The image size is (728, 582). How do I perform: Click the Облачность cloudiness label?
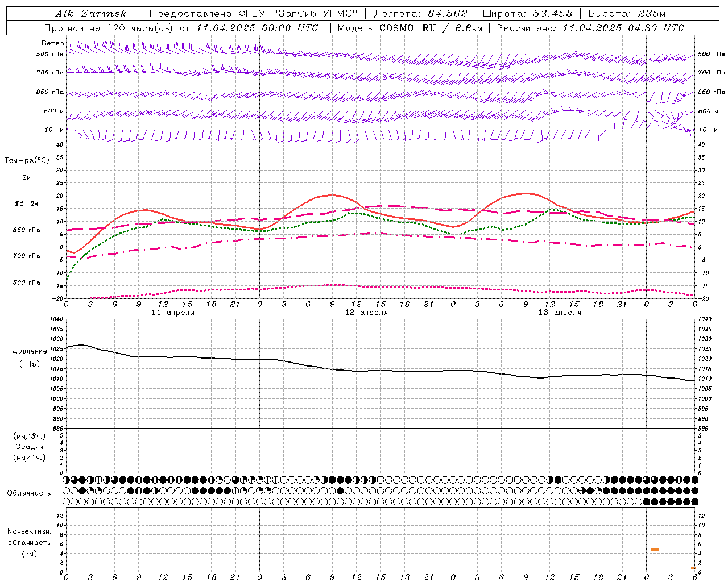(x=29, y=493)
